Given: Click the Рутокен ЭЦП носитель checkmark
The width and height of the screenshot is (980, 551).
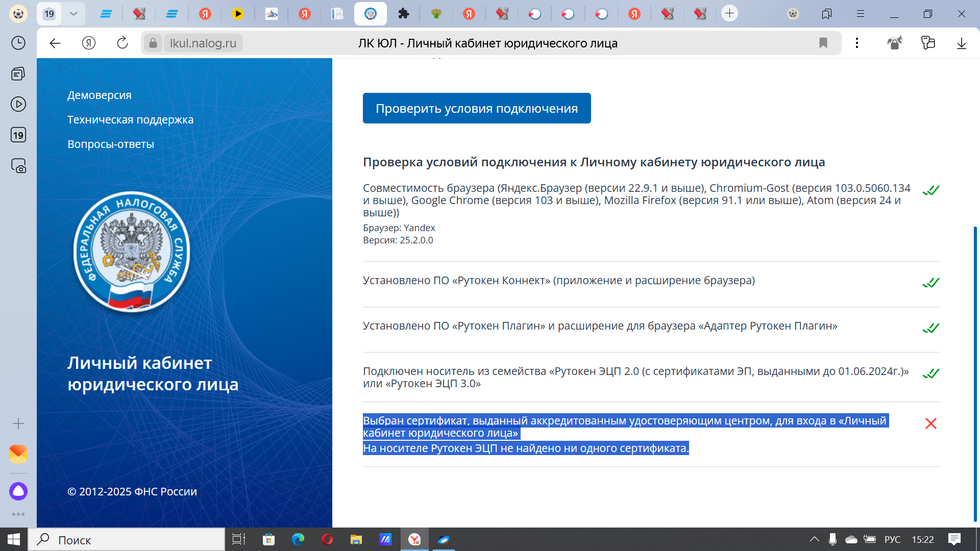Looking at the screenshot, I should (931, 373).
